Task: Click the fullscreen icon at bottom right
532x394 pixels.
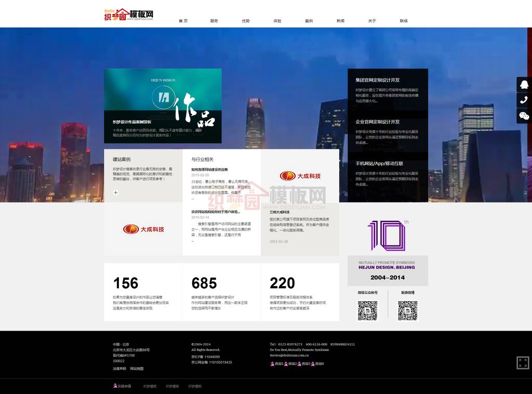Action: 523,362
